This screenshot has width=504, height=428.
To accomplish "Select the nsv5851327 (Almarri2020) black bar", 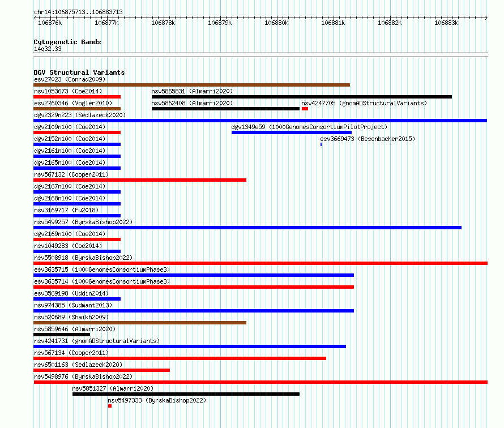I will (186, 394).
